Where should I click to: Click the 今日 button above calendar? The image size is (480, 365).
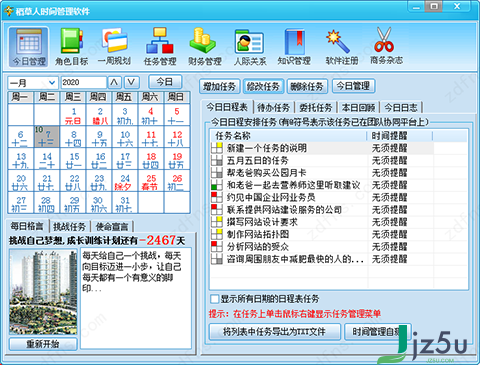(165, 82)
